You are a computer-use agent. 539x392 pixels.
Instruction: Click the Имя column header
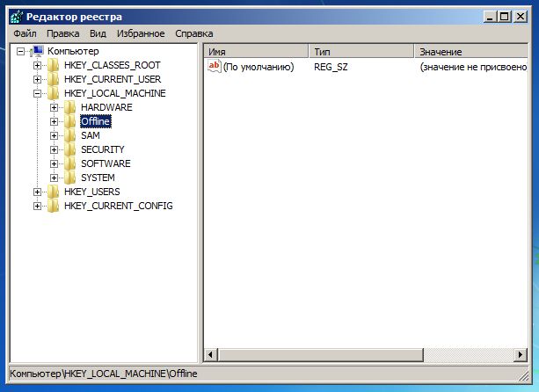(255, 52)
